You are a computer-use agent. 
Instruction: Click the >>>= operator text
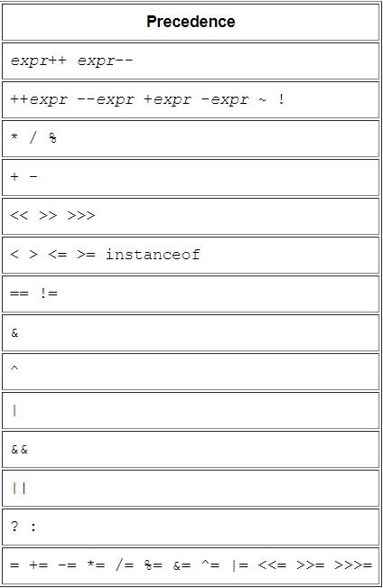tap(353, 565)
